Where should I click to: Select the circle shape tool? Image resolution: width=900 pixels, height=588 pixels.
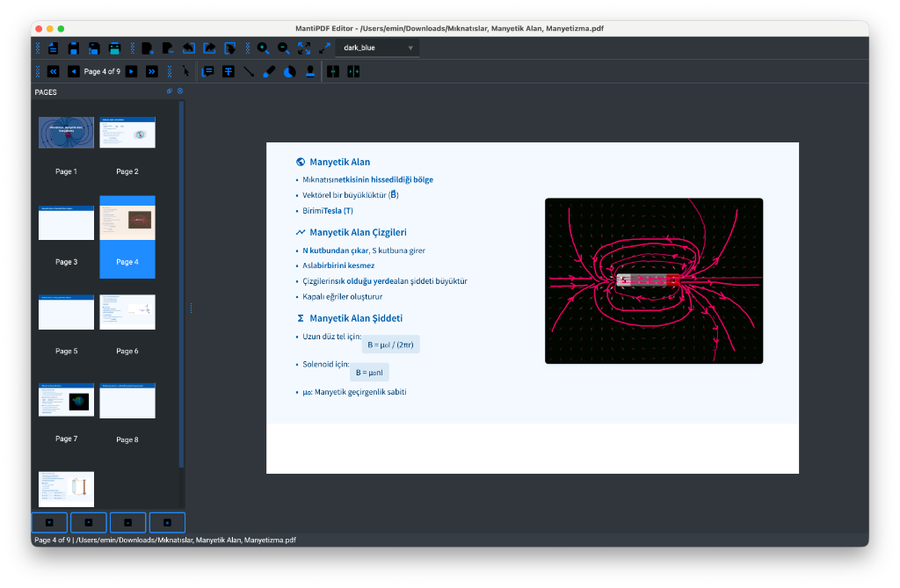coord(288,71)
